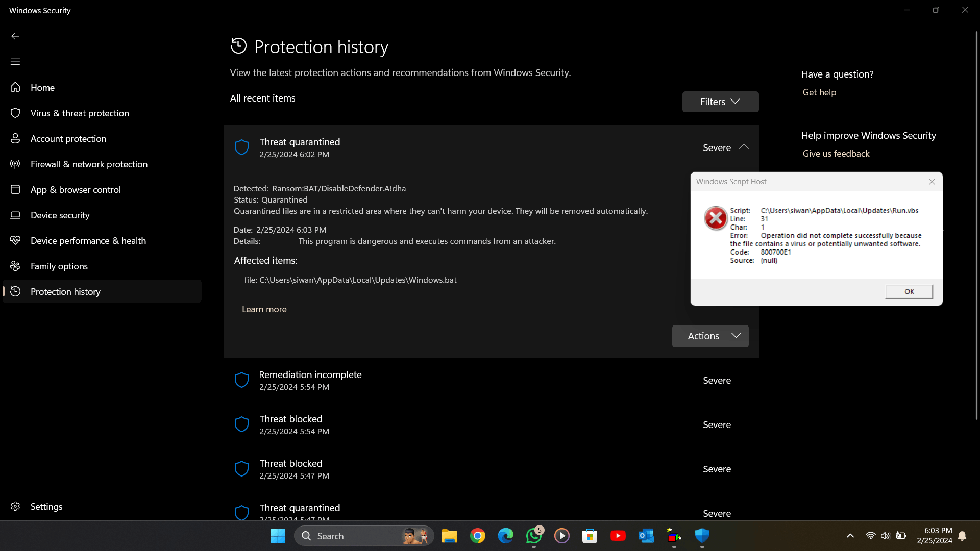
Task: Click the taskbar Search box
Action: click(x=364, y=536)
